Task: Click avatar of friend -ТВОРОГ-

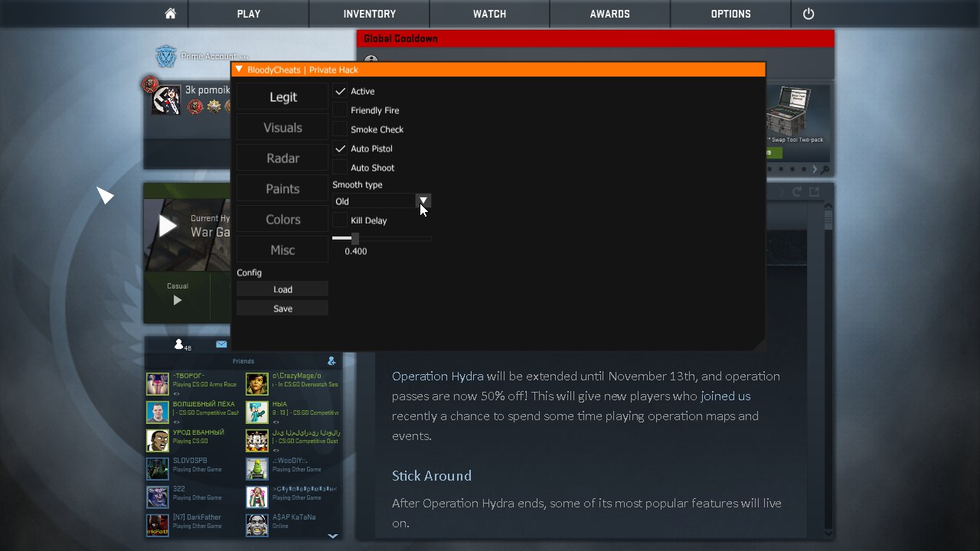Action: (157, 384)
